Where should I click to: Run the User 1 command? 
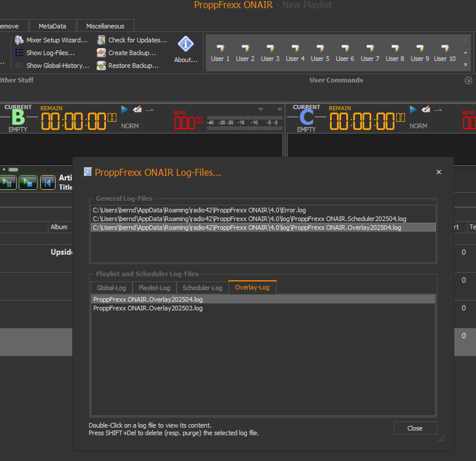pyautogui.click(x=220, y=53)
